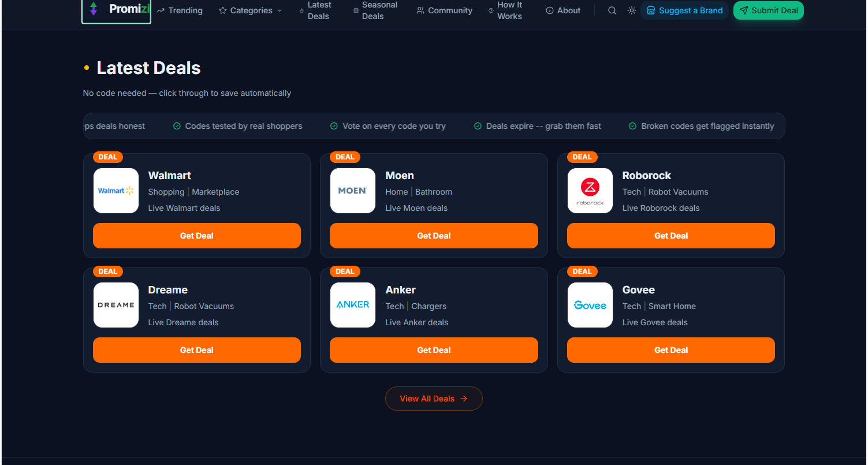Image resolution: width=868 pixels, height=465 pixels.
Task: Click the 'Smart Home' label on the Govee card
Action: (672, 306)
